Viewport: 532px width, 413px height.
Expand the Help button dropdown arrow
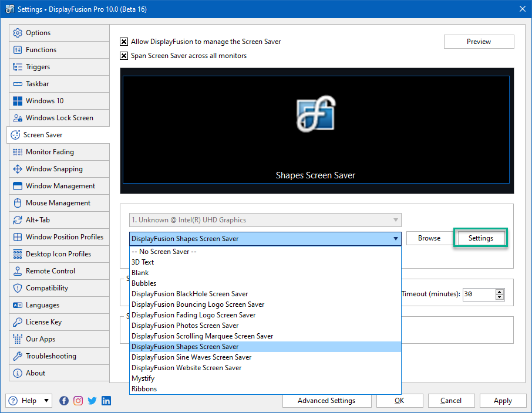tap(46, 401)
